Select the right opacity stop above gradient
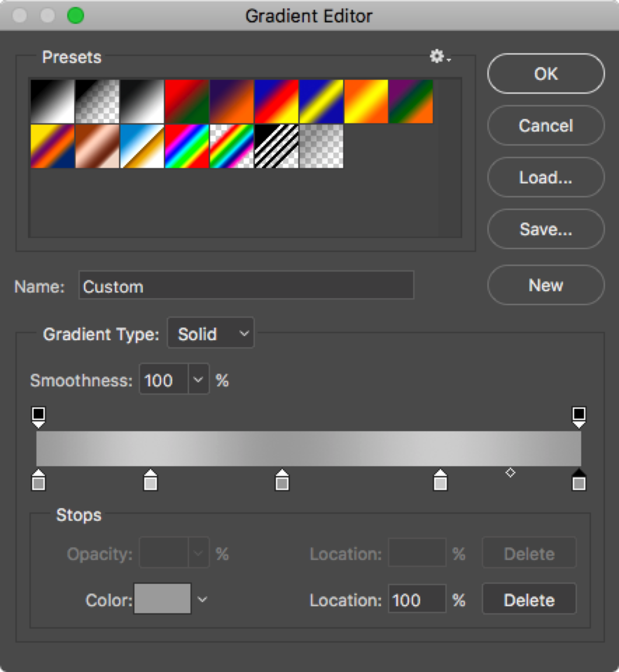619x672 pixels. [x=579, y=417]
